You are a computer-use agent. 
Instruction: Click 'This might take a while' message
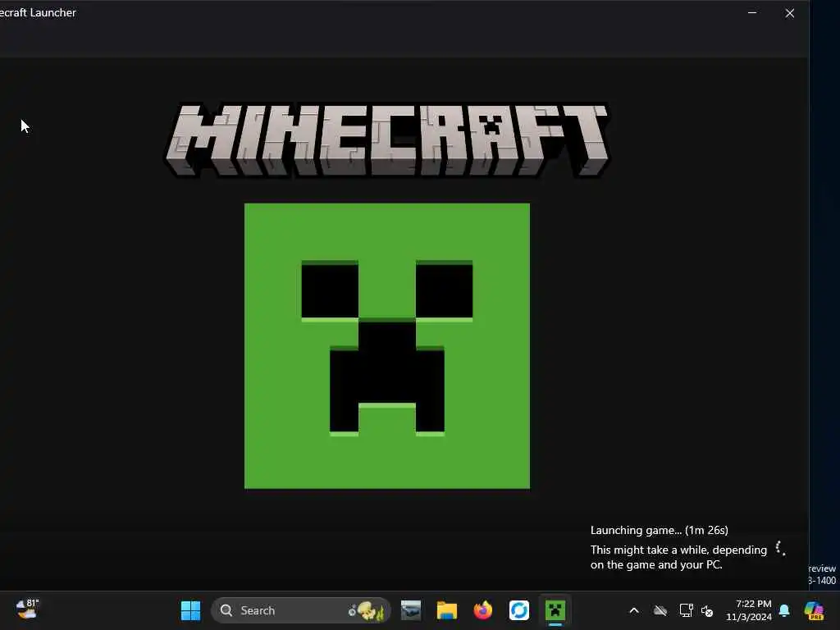pyautogui.click(x=678, y=557)
